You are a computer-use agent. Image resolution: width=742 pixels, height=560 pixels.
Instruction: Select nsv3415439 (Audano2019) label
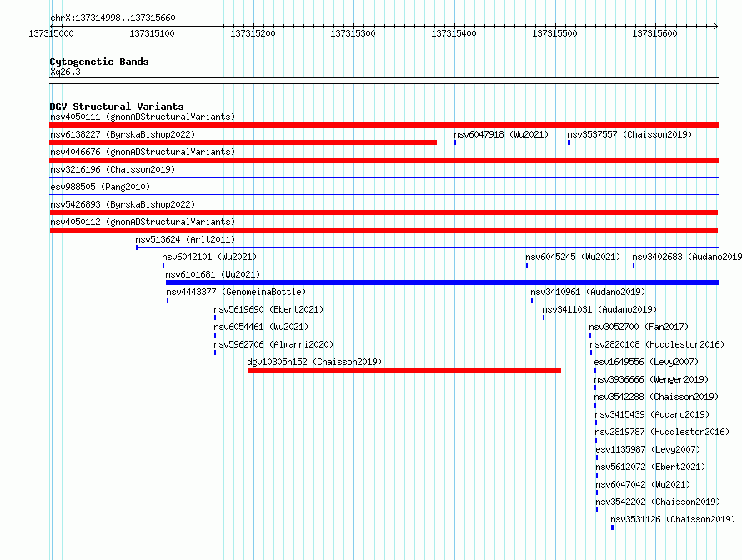(x=652, y=414)
